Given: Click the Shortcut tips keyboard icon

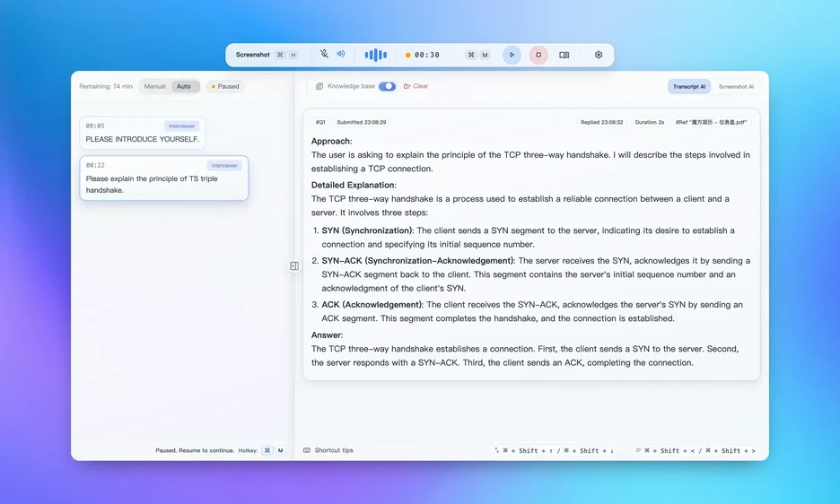Looking at the screenshot, I should (307, 450).
